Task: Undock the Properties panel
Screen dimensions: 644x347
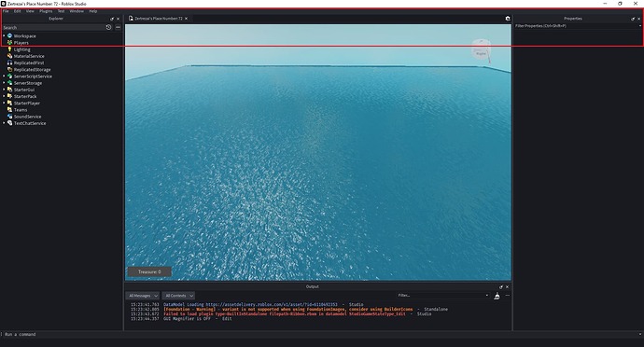Action: tap(633, 19)
